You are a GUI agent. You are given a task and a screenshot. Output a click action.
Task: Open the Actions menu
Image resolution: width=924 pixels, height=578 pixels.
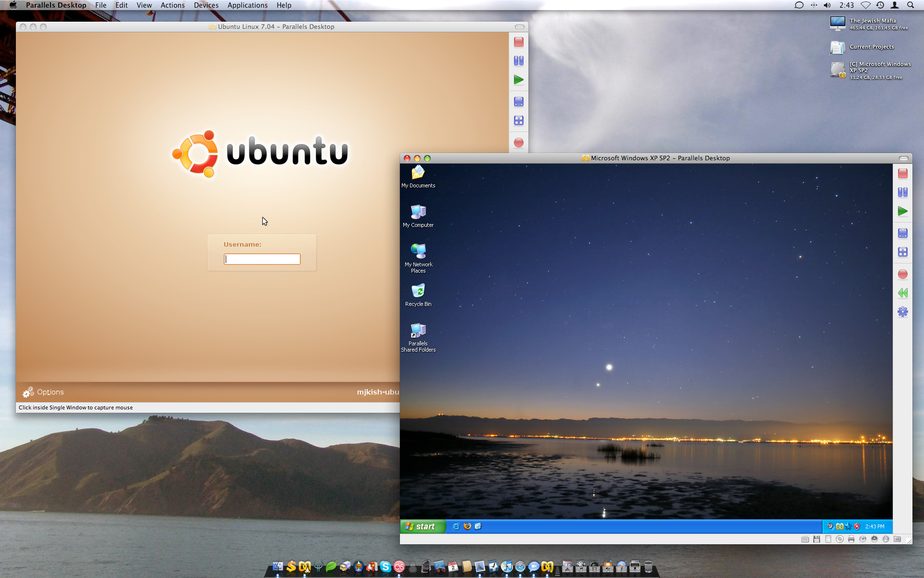click(172, 5)
